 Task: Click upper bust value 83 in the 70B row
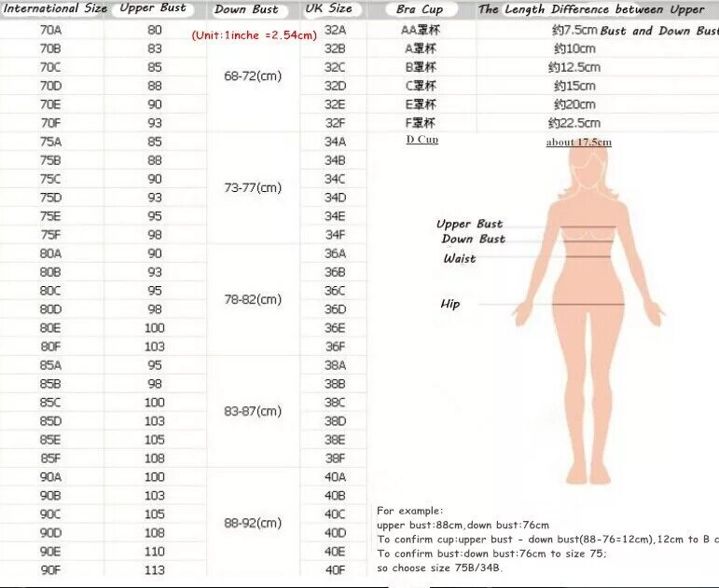[x=155, y=48]
